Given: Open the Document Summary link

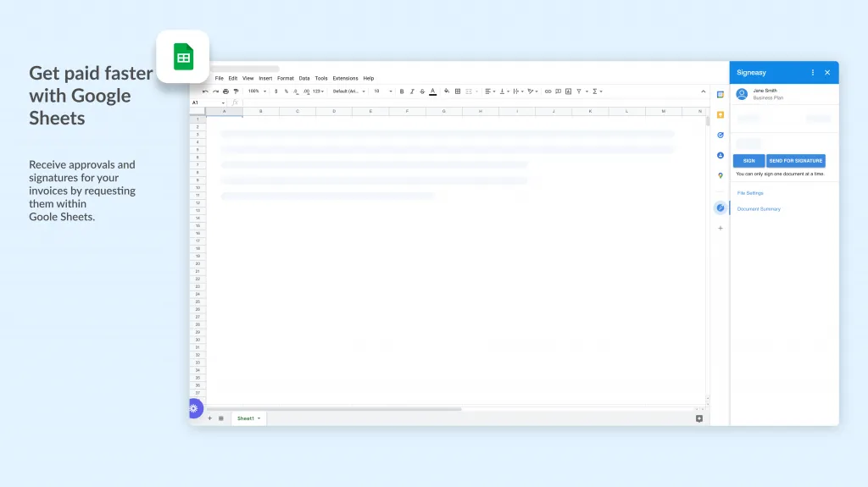Looking at the screenshot, I should [759, 209].
